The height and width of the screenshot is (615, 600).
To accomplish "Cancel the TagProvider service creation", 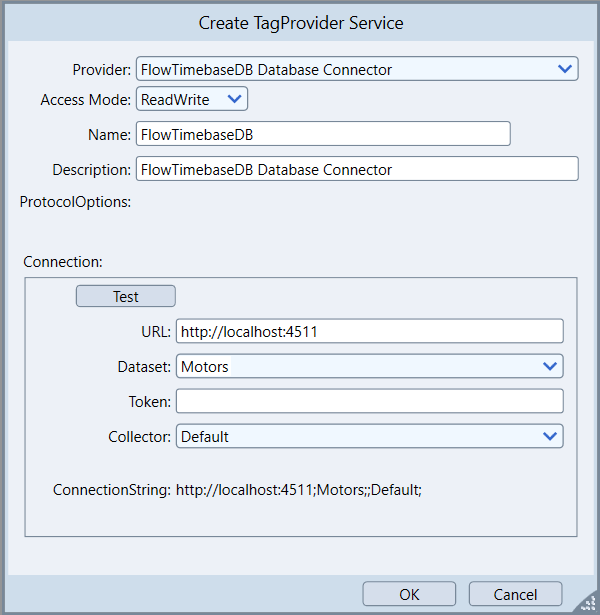I will pos(515,594).
